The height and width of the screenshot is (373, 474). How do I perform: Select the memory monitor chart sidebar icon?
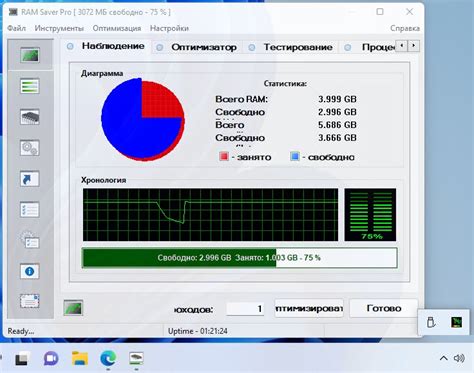(x=30, y=55)
